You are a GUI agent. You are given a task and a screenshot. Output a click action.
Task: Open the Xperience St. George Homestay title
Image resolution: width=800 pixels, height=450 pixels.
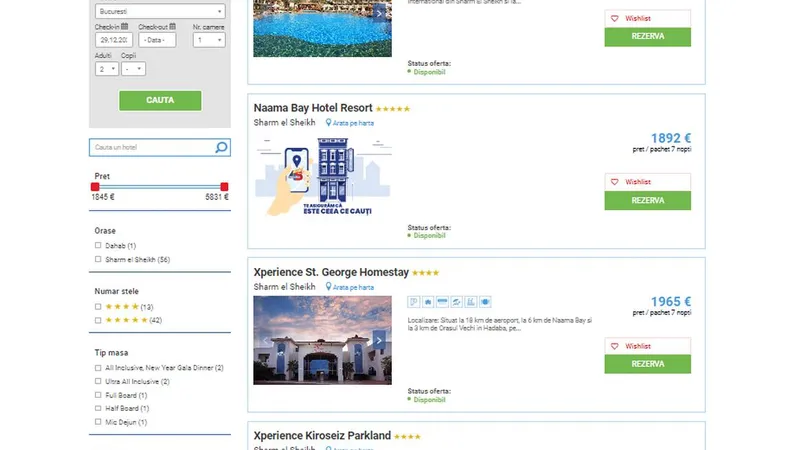click(331, 272)
